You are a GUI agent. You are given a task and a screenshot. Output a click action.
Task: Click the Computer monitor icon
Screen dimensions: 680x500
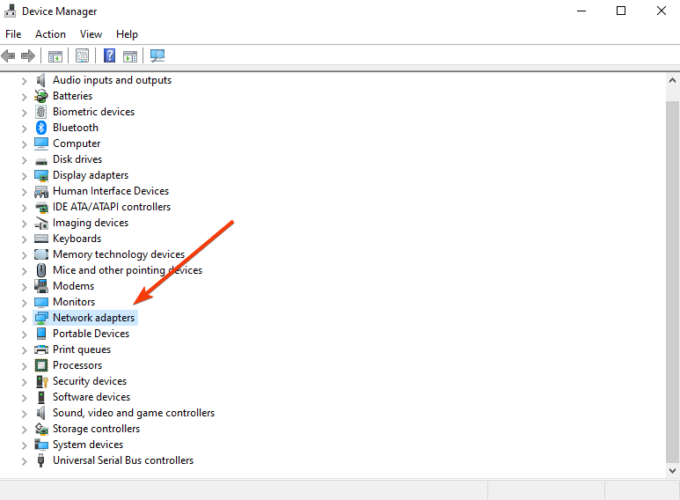tap(41, 144)
